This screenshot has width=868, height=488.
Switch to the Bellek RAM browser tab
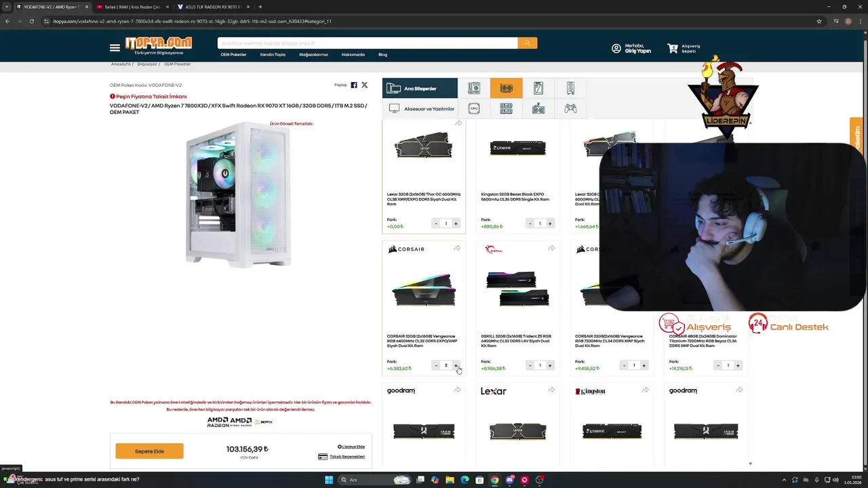[132, 7]
